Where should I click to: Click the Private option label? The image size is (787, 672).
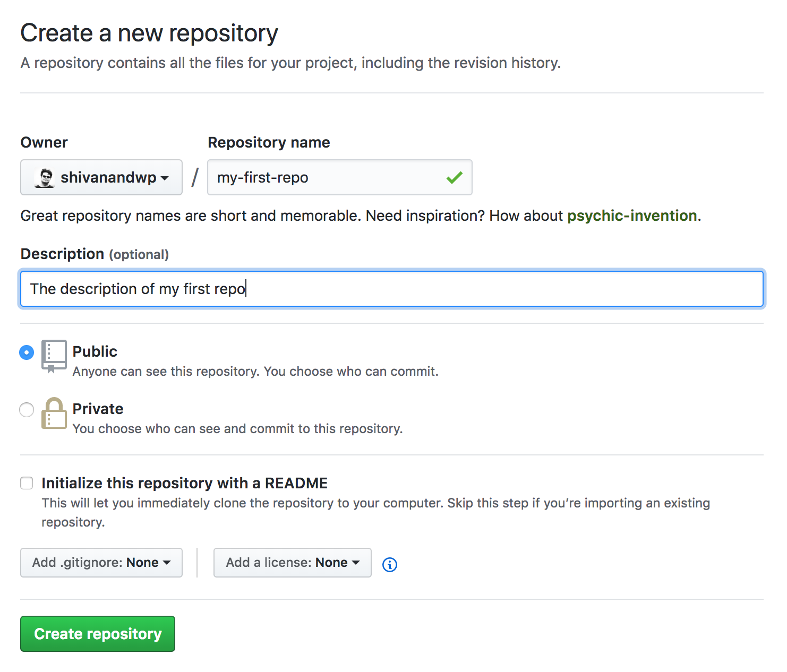(98, 409)
